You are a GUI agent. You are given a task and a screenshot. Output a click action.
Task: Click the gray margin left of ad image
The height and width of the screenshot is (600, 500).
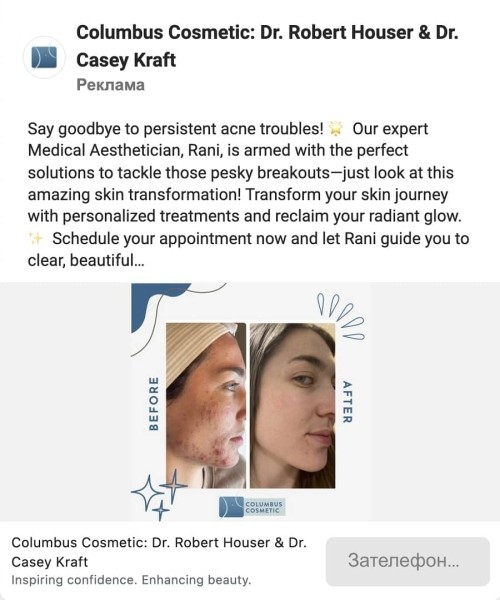(65, 402)
